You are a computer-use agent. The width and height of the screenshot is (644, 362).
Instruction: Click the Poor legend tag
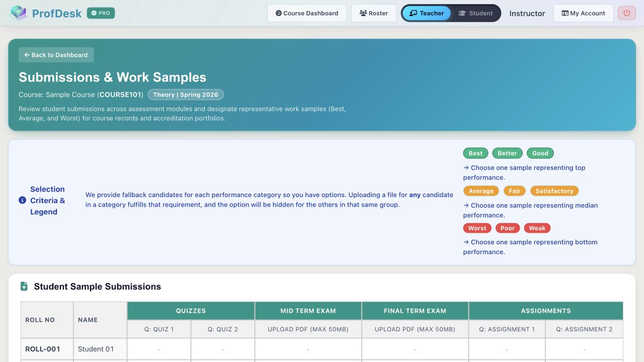click(508, 228)
